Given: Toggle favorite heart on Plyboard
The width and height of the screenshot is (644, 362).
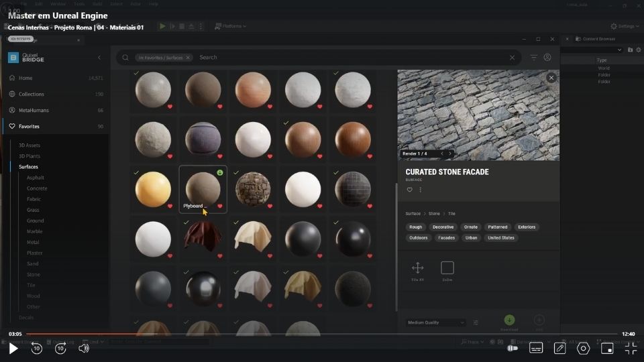Looking at the screenshot, I should click(220, 206).
